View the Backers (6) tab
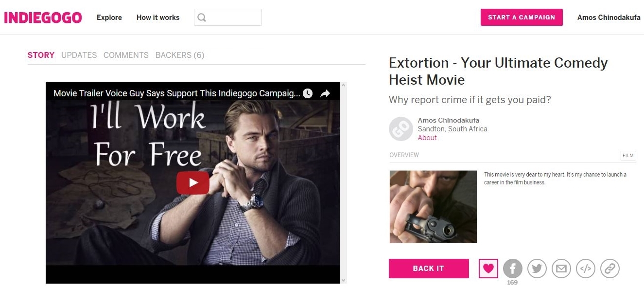The width and height of the screenshot is (644, 288). point(180,55)
